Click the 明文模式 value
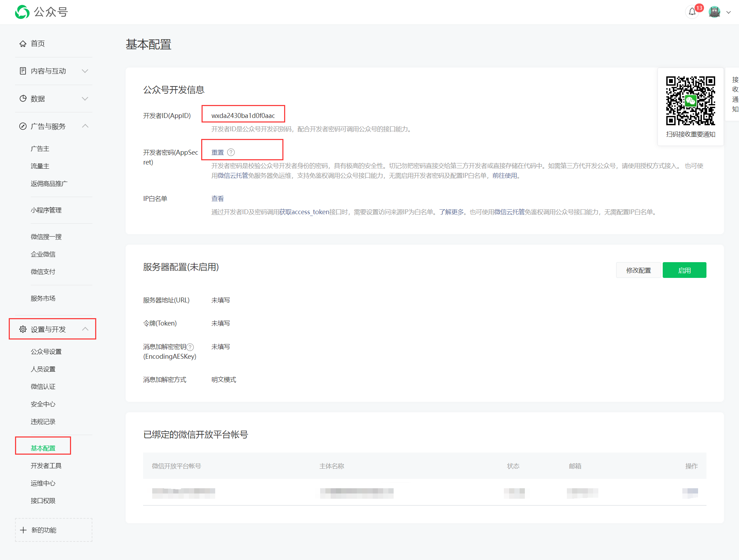 tap(224, 380)
